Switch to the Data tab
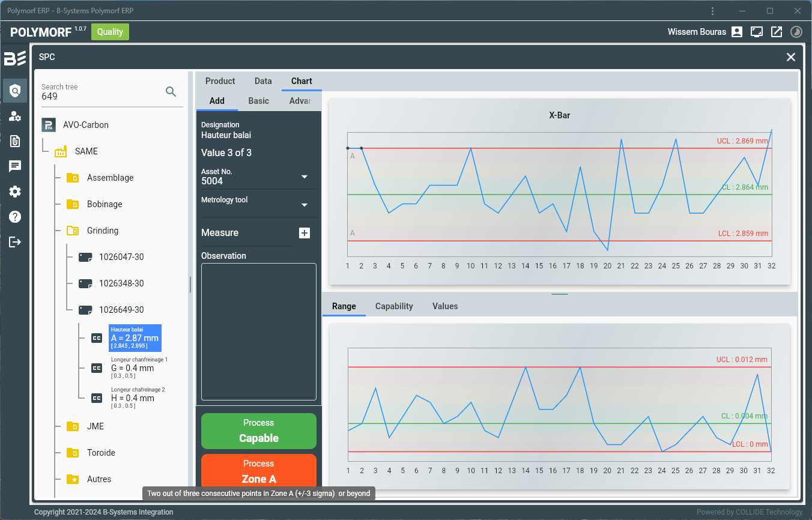This screenshot has width=812, height=520. [263, 81]
